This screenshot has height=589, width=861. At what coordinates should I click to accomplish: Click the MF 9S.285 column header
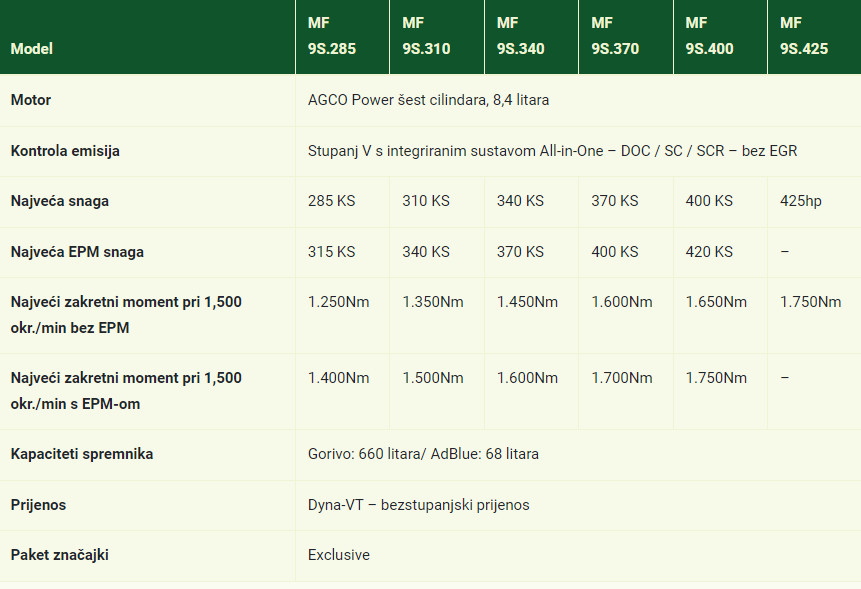click(332, 36)
